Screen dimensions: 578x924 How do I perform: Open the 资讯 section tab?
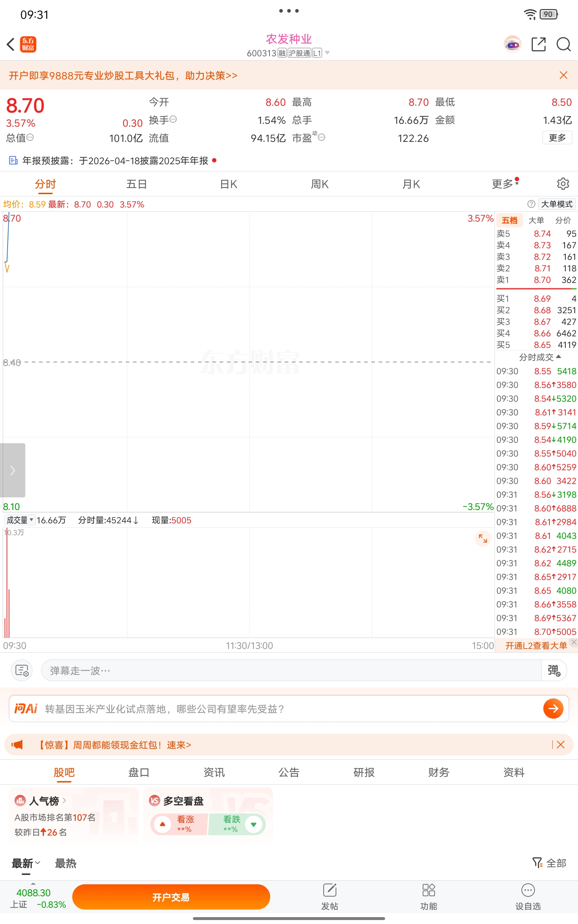[214, 772]
